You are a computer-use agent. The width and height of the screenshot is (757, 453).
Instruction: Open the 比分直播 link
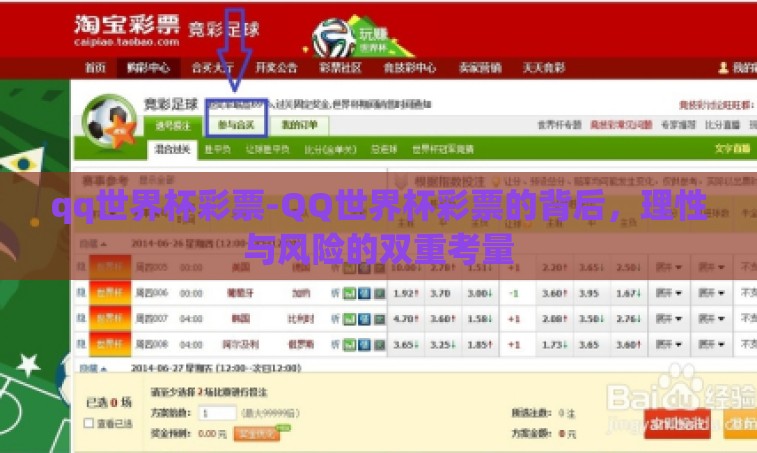tap(722, 125)
